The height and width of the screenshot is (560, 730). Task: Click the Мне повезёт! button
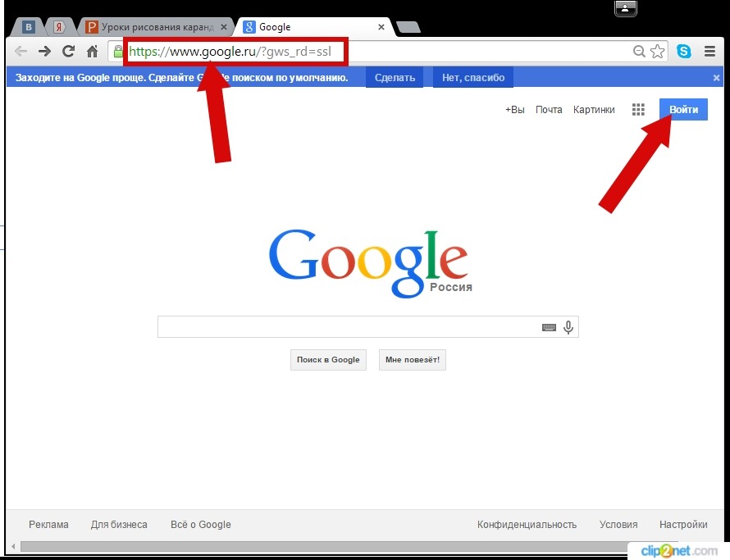pos(413,360)
